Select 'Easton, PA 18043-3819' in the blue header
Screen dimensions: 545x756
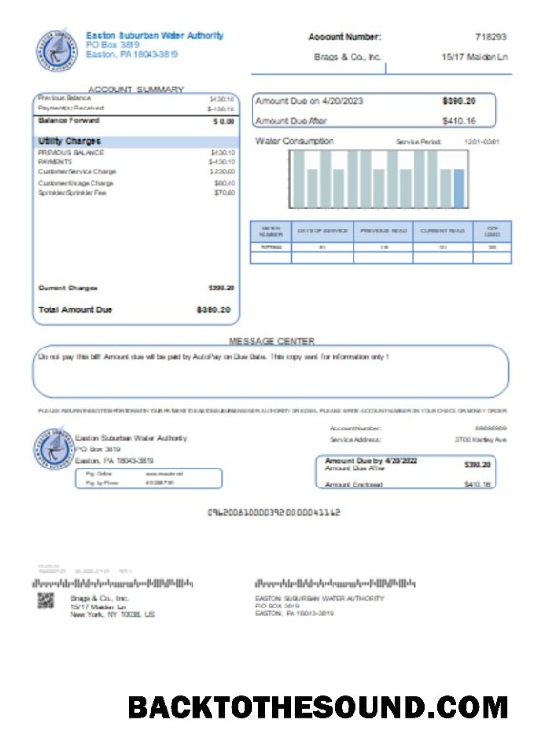(131, 54)
